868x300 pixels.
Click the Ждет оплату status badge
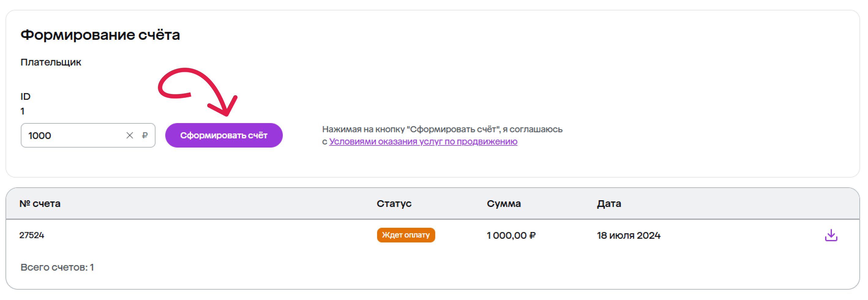[406, 235]
